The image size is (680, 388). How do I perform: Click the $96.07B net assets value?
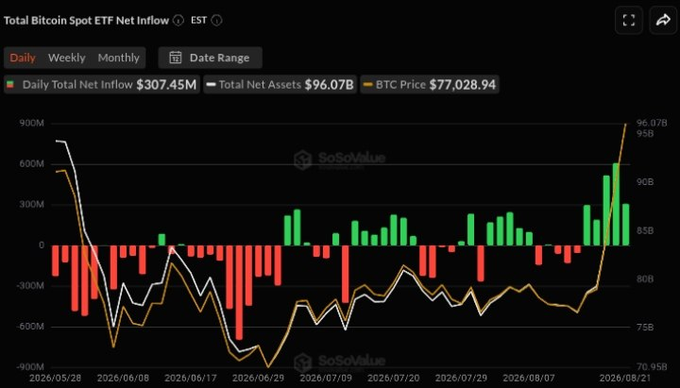[x=329, y=85]
